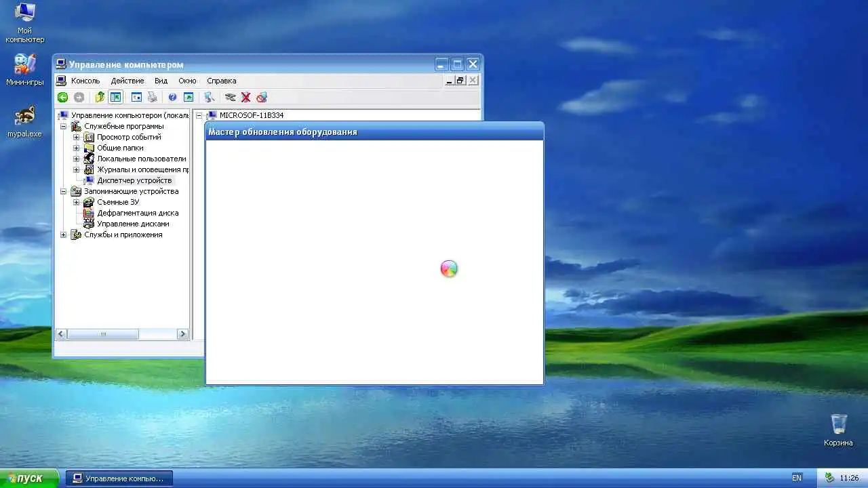Click the tree pane horizontal scrollbar thumb
Viewport: 868px width, 488px height.
point(103,334)
